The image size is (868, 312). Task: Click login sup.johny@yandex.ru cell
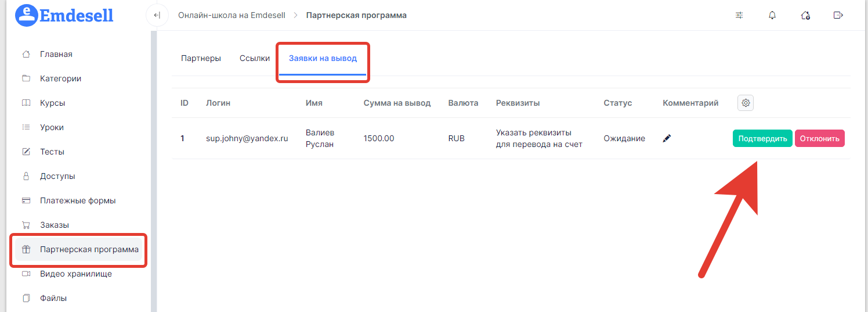click(247, 138)
